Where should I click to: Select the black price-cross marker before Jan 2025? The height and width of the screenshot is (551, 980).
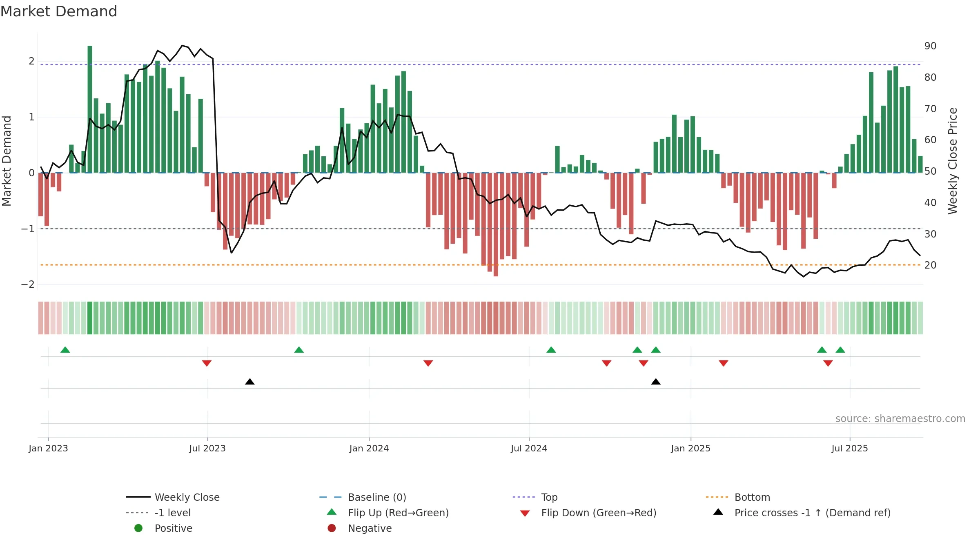[x=656, y=382]
